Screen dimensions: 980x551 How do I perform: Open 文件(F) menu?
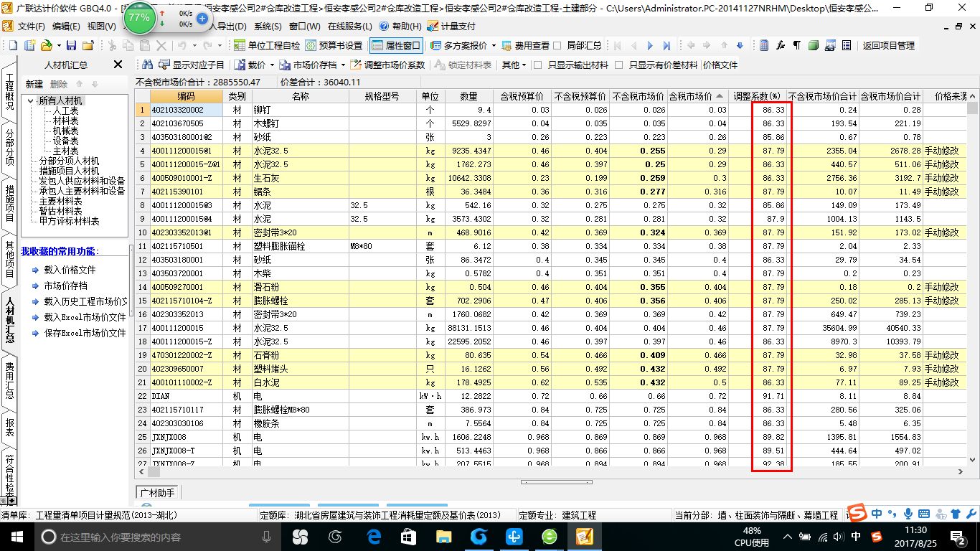pos(31,26)
